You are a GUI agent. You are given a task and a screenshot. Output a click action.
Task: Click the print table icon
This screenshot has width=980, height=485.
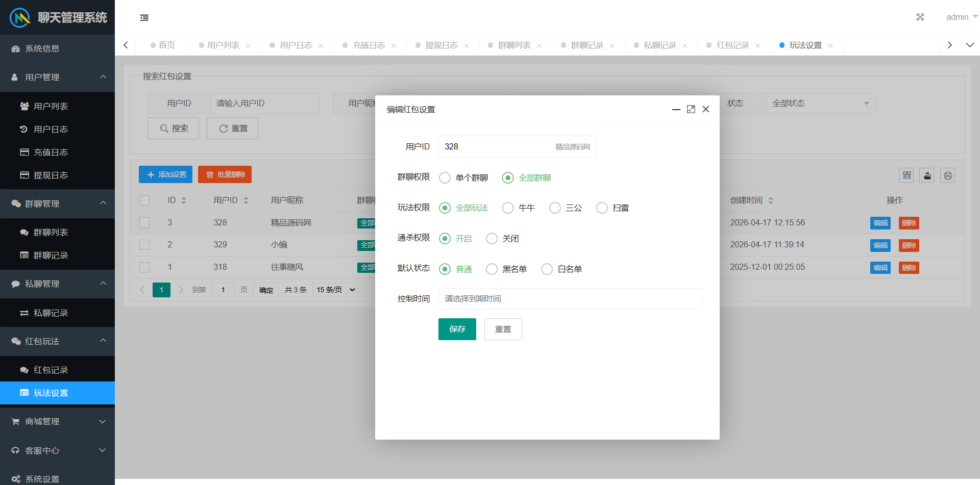(947, 175)
